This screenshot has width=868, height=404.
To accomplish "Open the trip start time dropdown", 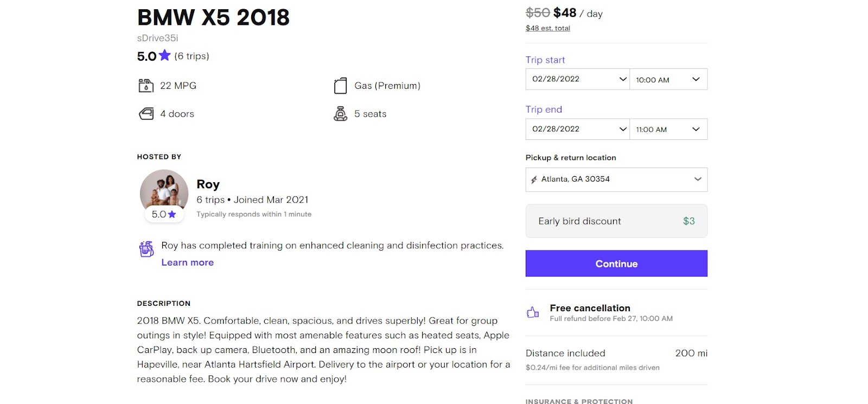I will tap(668, 80).
